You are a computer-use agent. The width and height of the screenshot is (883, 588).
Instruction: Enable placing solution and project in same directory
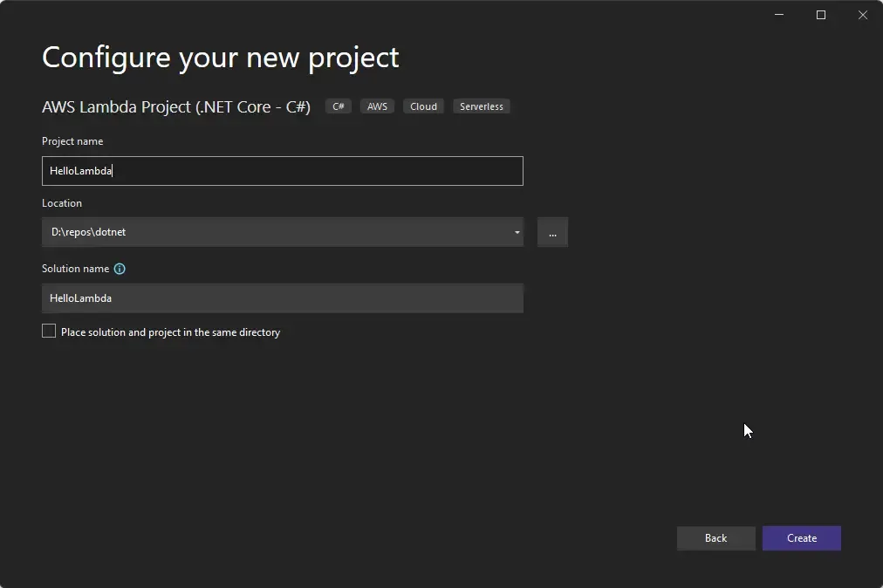click(x=49, y=331)
